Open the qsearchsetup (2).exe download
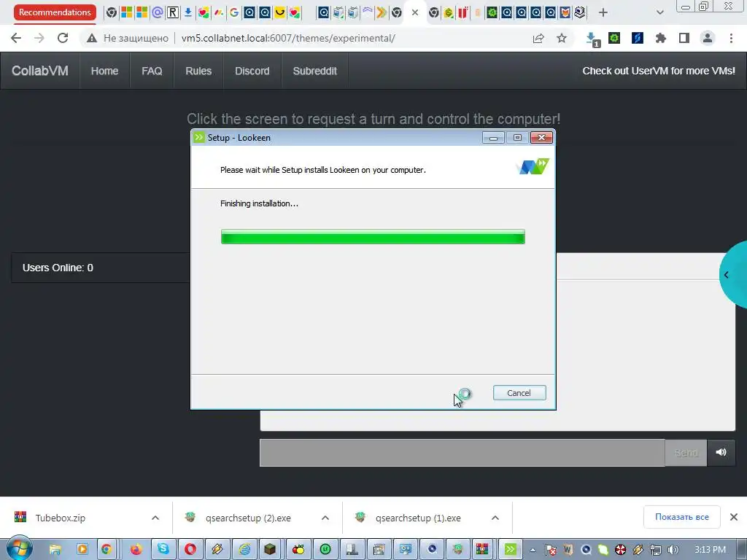Image resolution: width=747 pixels, height=560 pixels. pyautogui.click(x=248, y=518)
